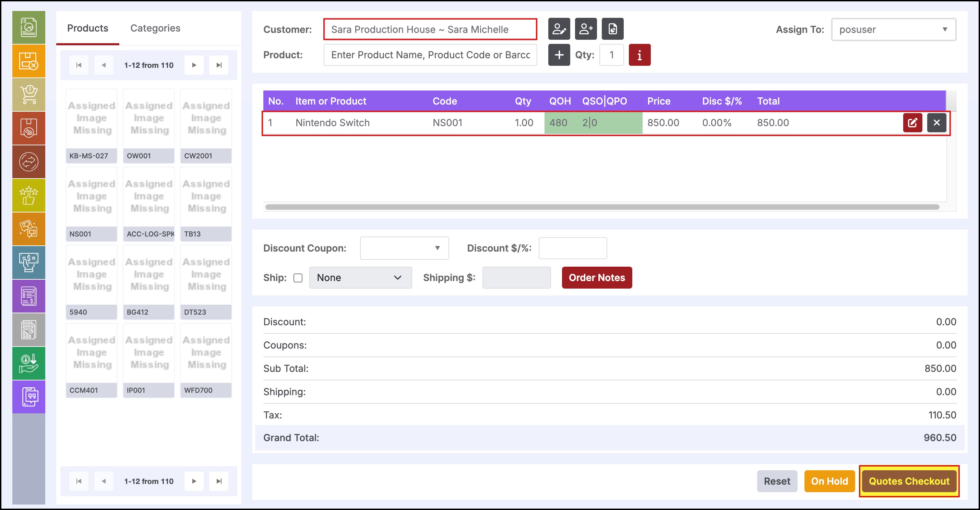Viewport: 980px width, 510px height.
Task: Open the cash payment hand icon
Action: 28,263
